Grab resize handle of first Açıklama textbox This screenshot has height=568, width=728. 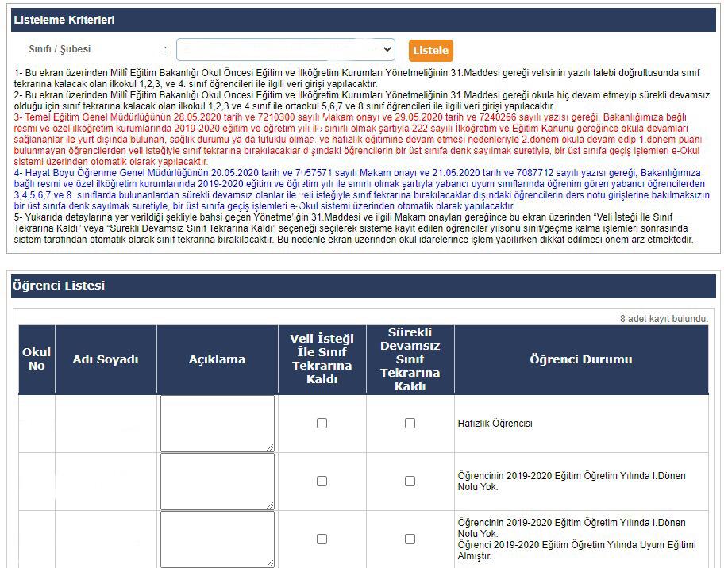click(x=270, y=447)
